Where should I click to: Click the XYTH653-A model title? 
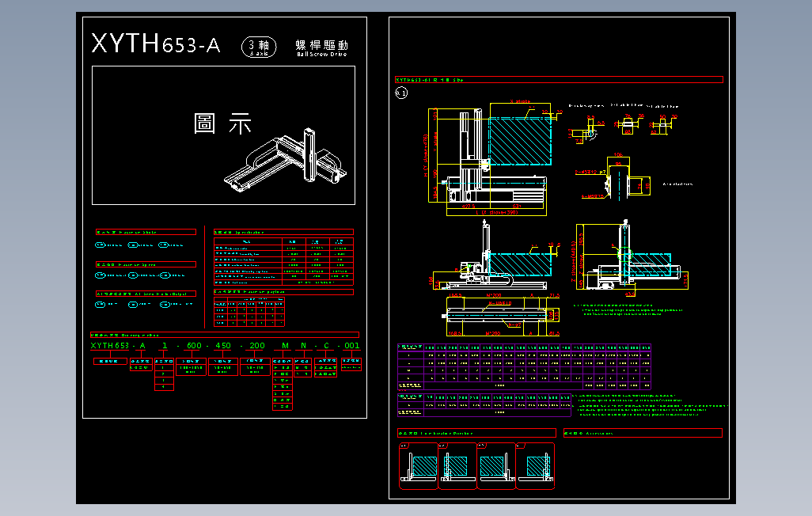point(156,44)
